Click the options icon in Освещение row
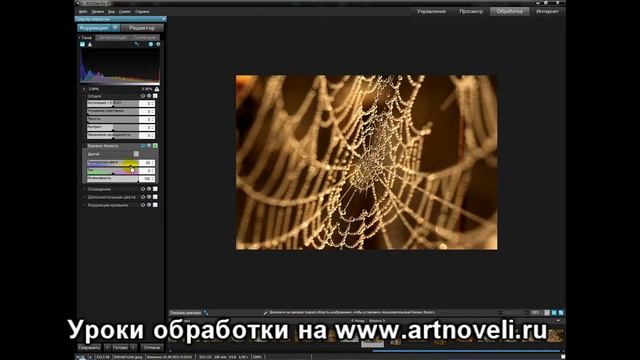 point(149,189)
